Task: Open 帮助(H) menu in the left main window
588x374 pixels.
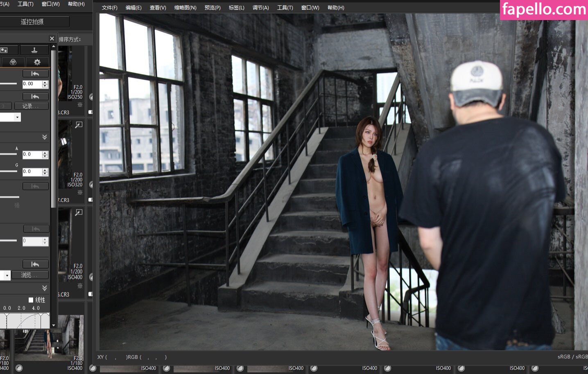Action: 76,4
